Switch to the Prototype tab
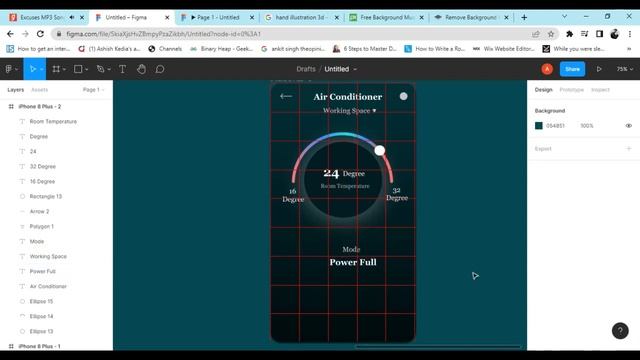Screen dimensions: 640x360 coord(571,90)
